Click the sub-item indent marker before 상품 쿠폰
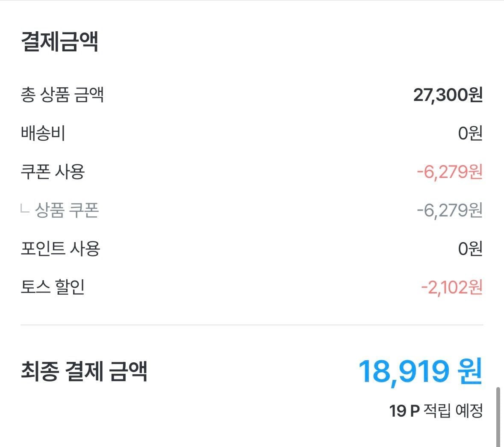This screenshot has width=504, height=447. (x=25, y=208)
